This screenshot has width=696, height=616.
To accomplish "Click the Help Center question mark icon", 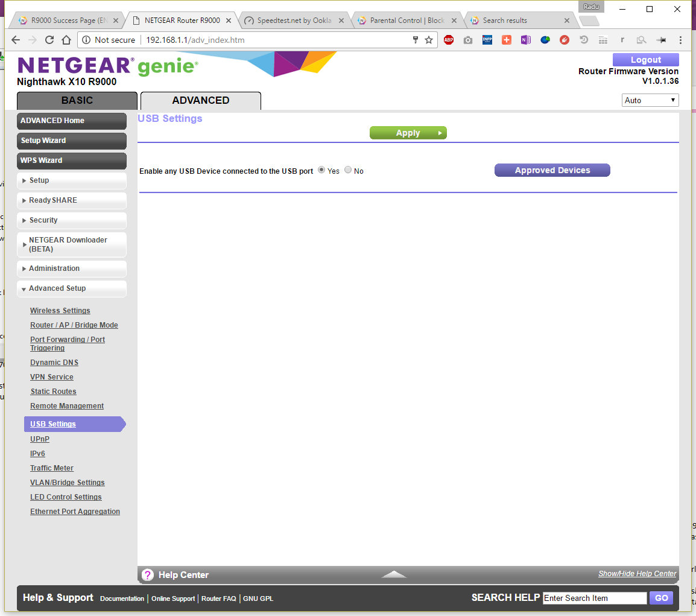I will tap(148, 575).
